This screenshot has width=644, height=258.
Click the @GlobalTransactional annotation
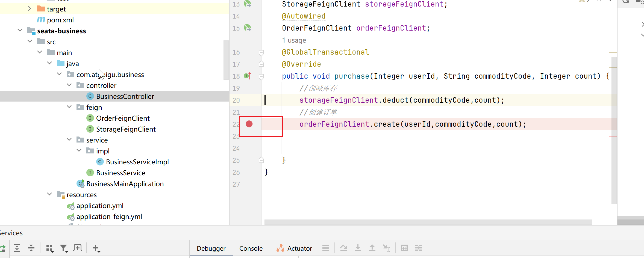[x=325, y=52]
